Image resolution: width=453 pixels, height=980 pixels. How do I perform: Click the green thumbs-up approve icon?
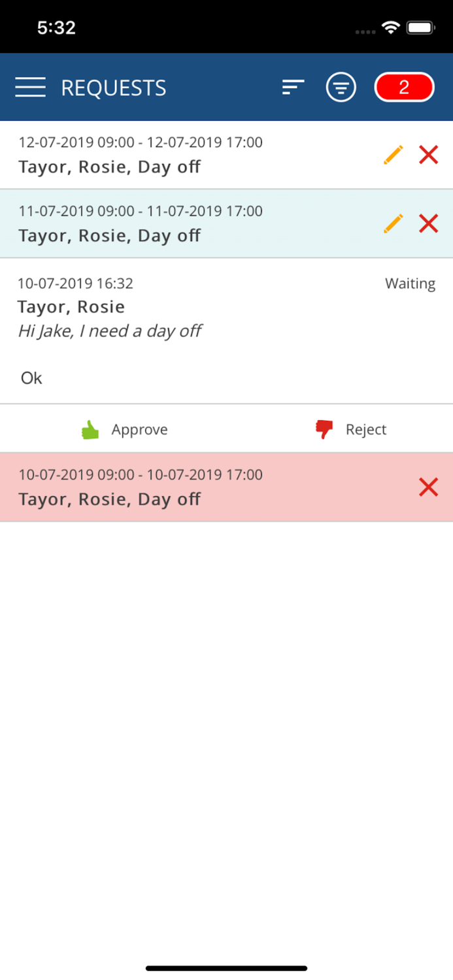click(x=90, y=429)
